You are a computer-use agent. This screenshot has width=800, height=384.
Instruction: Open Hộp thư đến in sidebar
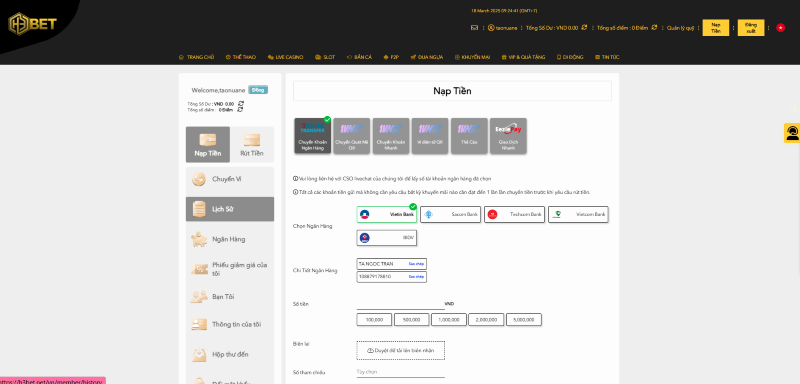(230, 354)
